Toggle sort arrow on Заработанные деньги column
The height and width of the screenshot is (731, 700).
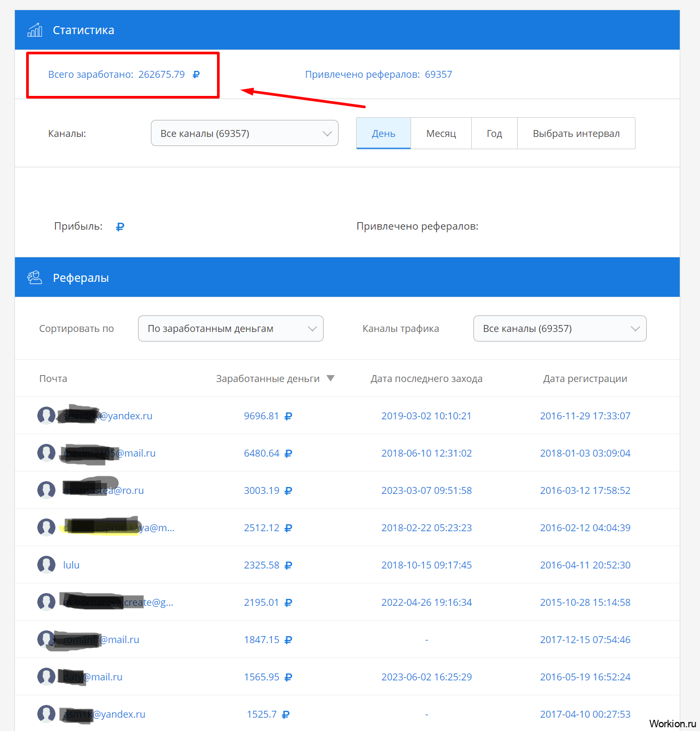click(331, 378)
